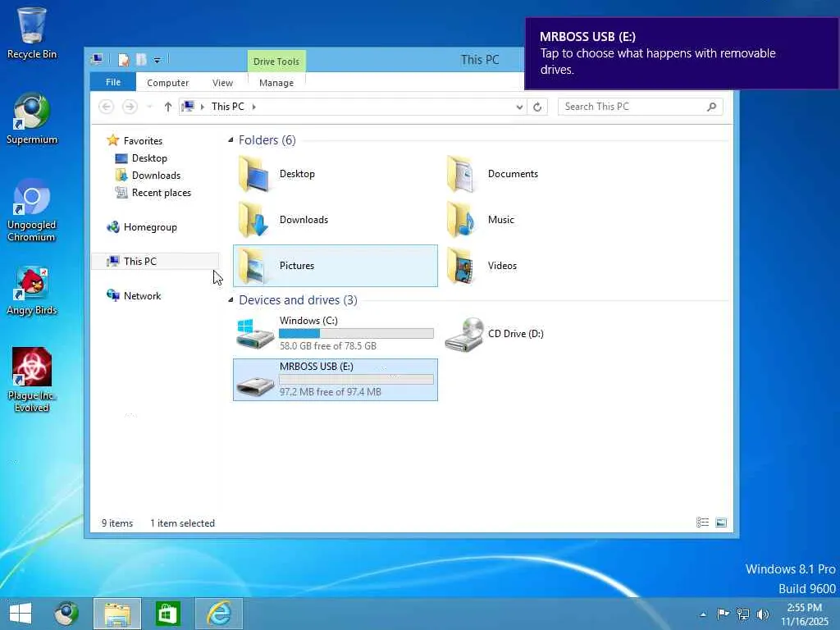Open the Computer ribbon tab

(x=167, y=83)
